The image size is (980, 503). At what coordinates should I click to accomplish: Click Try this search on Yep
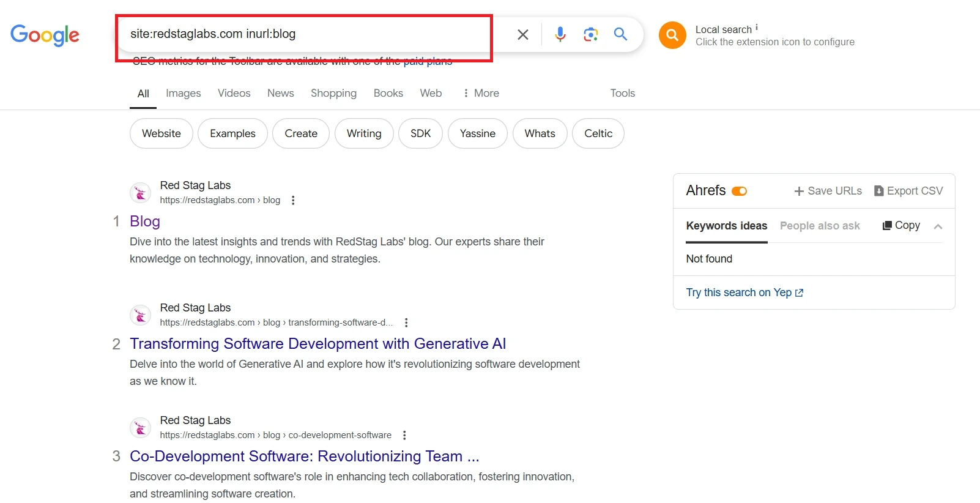[744, 292]
